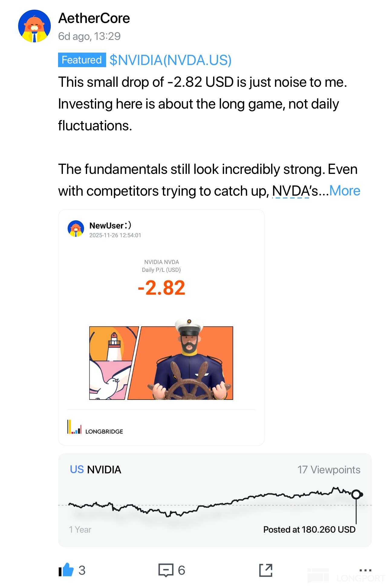Image resolution: width=390 pixels, height=588 pixels.
Task: Open the $NVIDIA(NVDA.US) stock link
Action: coord(171,60)
